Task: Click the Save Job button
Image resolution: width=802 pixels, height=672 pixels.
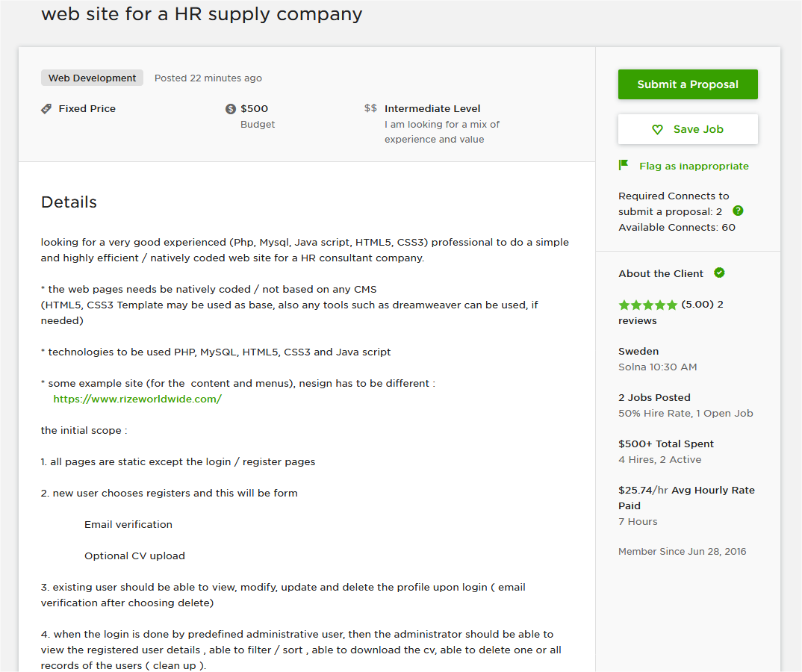Action: [688, 128]
